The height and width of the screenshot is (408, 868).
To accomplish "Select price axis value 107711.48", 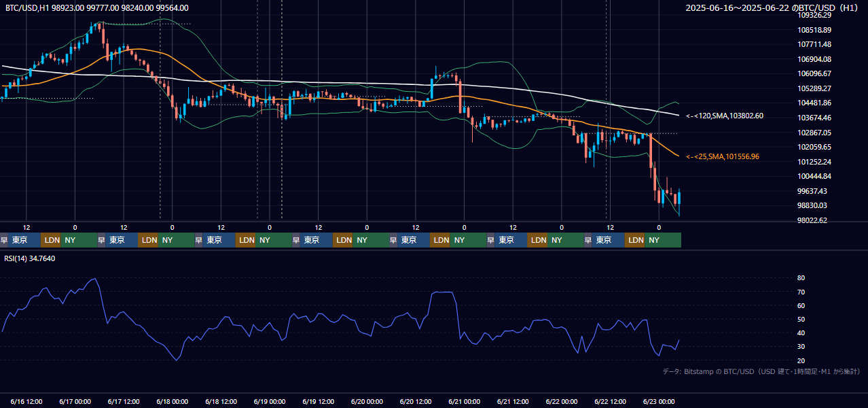I will point(815,44).
